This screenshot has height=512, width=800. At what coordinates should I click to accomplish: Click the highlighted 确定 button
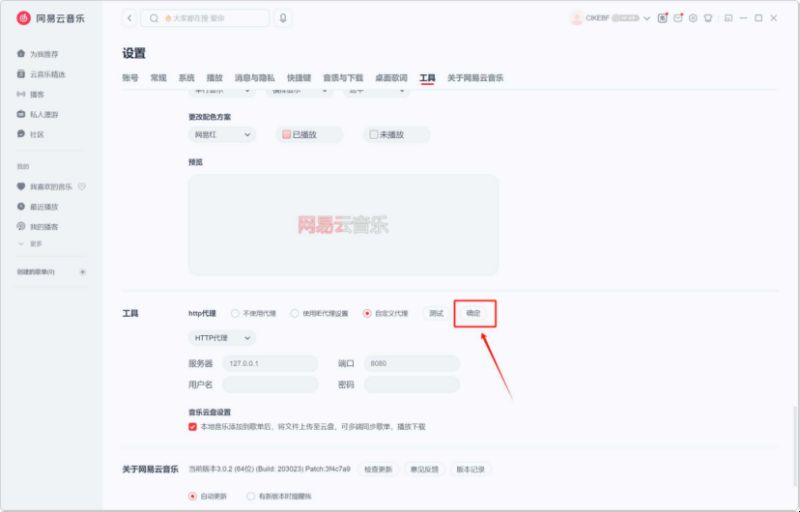point(474,313)
